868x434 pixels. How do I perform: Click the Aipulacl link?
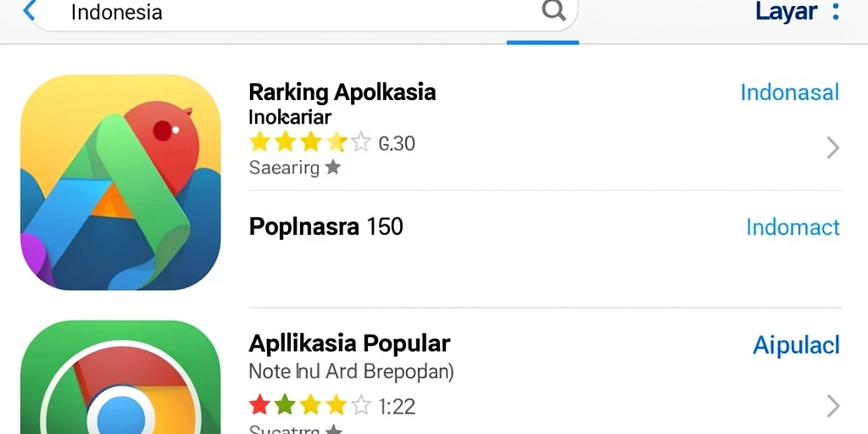coord(796,346)
